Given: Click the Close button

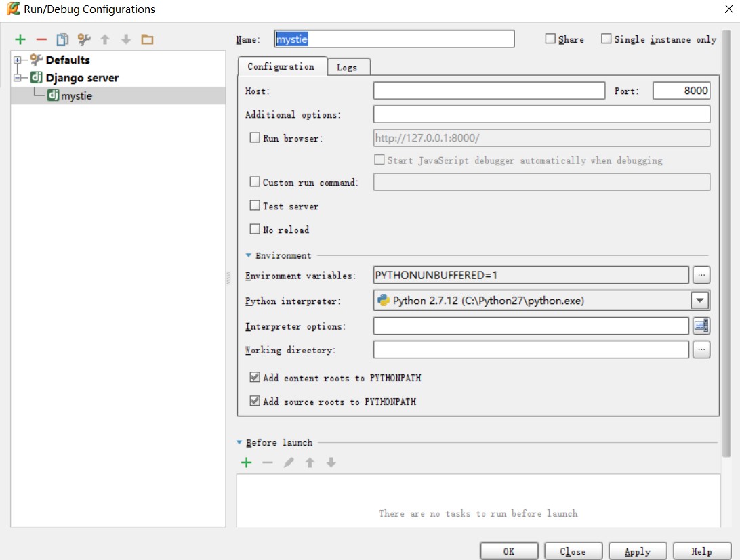Looking at the screenshot, I should click(x=573, y=551).
